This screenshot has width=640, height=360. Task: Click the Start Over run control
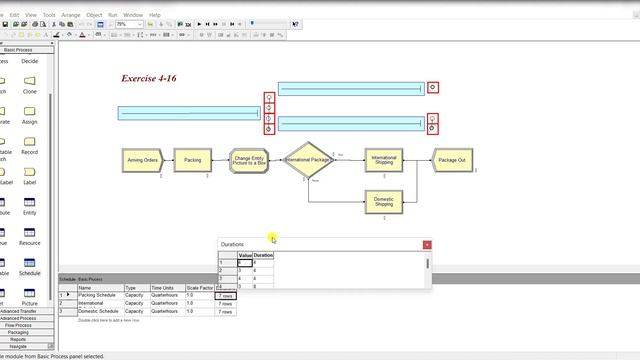pos(232,24)
